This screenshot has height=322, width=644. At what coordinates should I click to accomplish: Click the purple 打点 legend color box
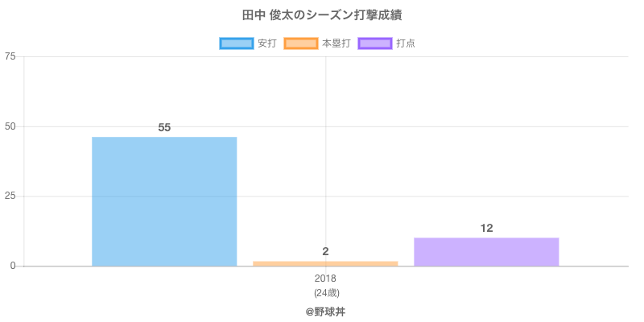point(375,43)
